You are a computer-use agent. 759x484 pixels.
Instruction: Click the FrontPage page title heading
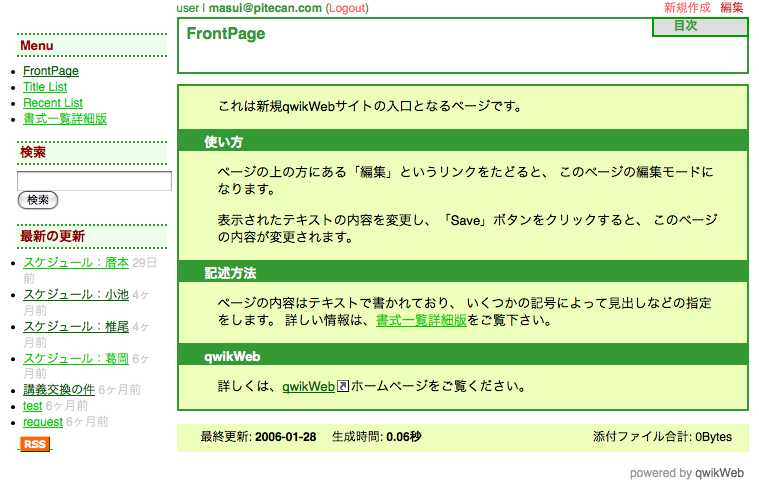(x=226, y=33)
